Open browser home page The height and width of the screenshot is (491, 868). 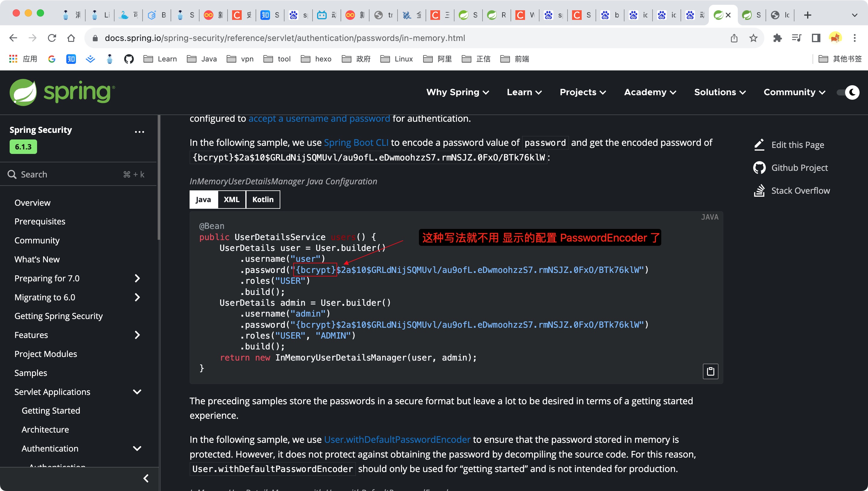click(x=71, y=38)
